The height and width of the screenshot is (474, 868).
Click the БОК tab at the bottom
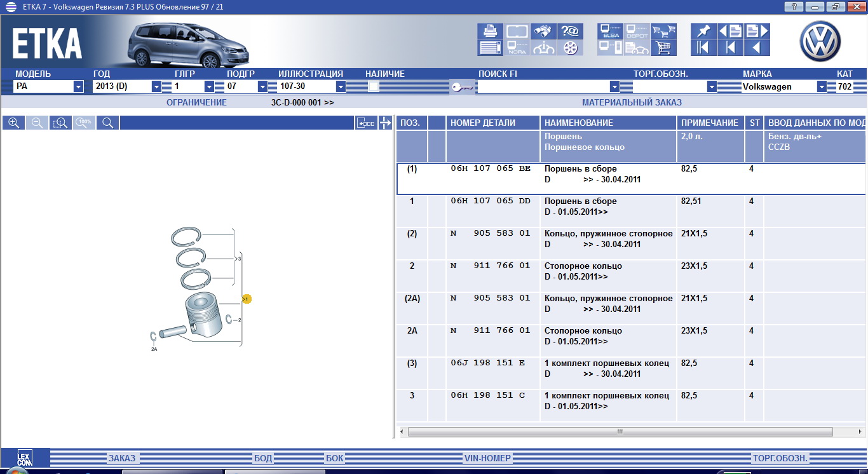coord(335,458)
